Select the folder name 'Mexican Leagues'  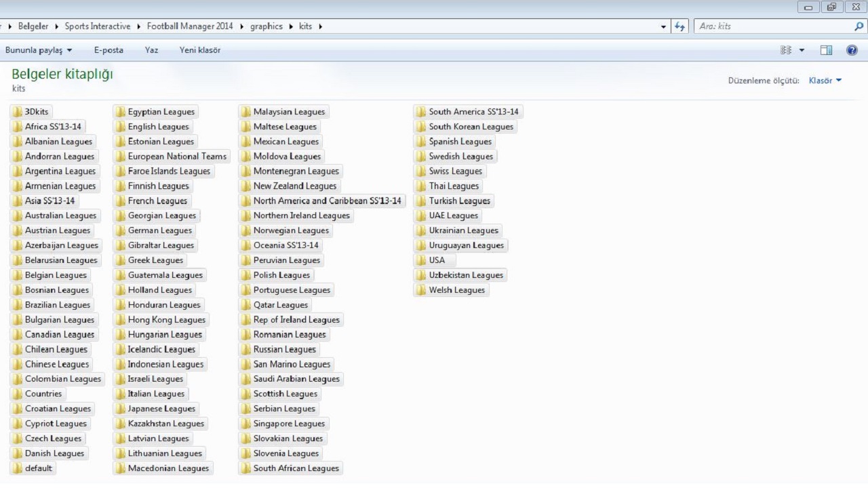(x=286, y=142)
